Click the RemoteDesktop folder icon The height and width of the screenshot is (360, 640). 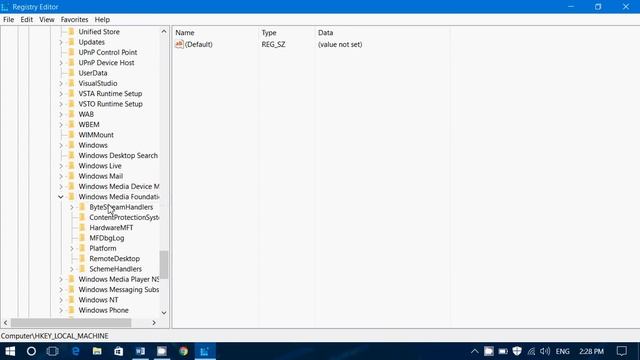pyautogui.click(x=82, y=258)
